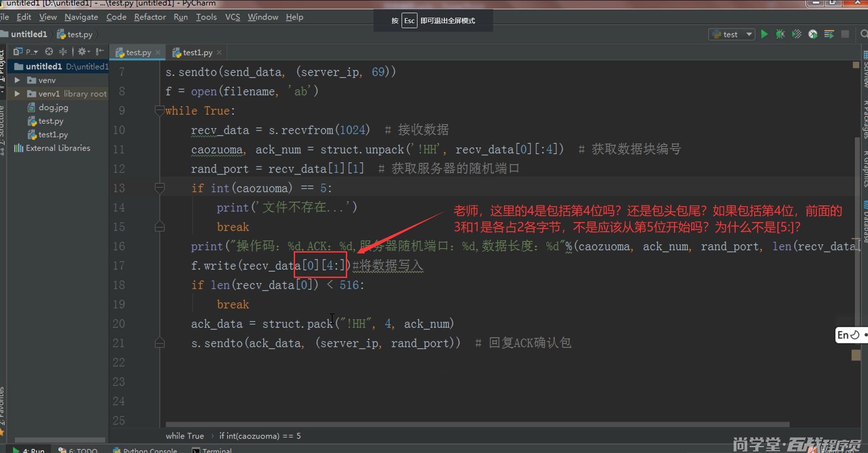Open the run configuration dropdown showing test
The height and width of the screenshot is (453, 868).
[x=732, y=34]
